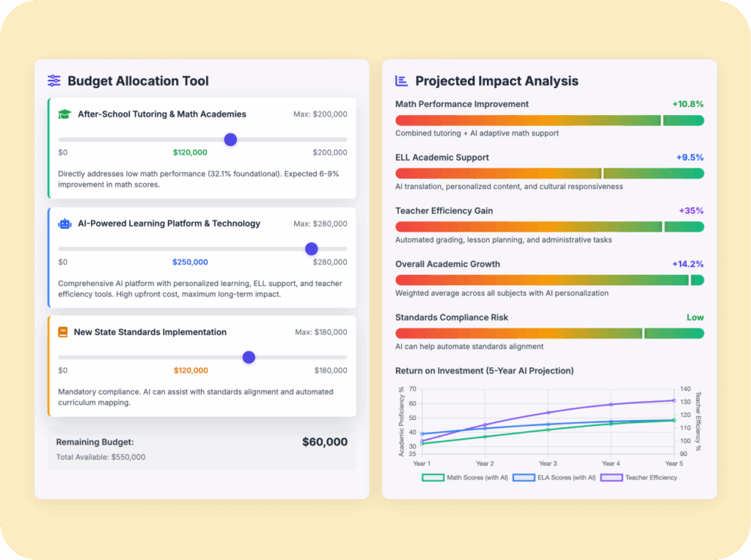Click the Math Performance Improvement progress bar
This screenshot has width=751, height=560.
click(549, 120)
